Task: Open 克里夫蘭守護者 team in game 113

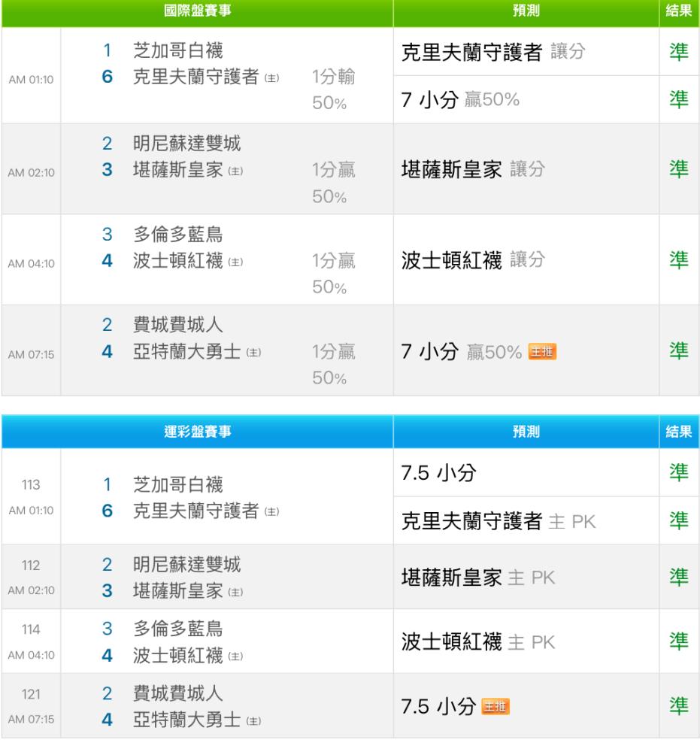Action: coord(195,511)
